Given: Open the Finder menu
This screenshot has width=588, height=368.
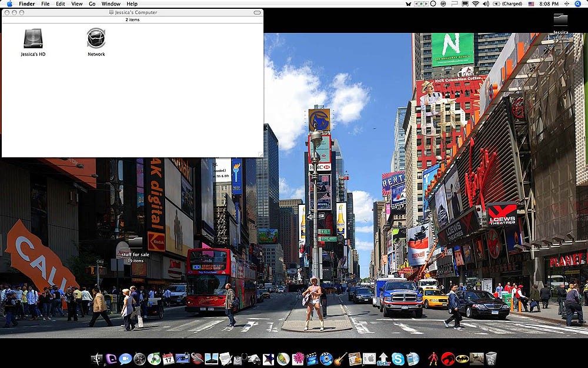Looking at the screenshot, I should point(26,4).
